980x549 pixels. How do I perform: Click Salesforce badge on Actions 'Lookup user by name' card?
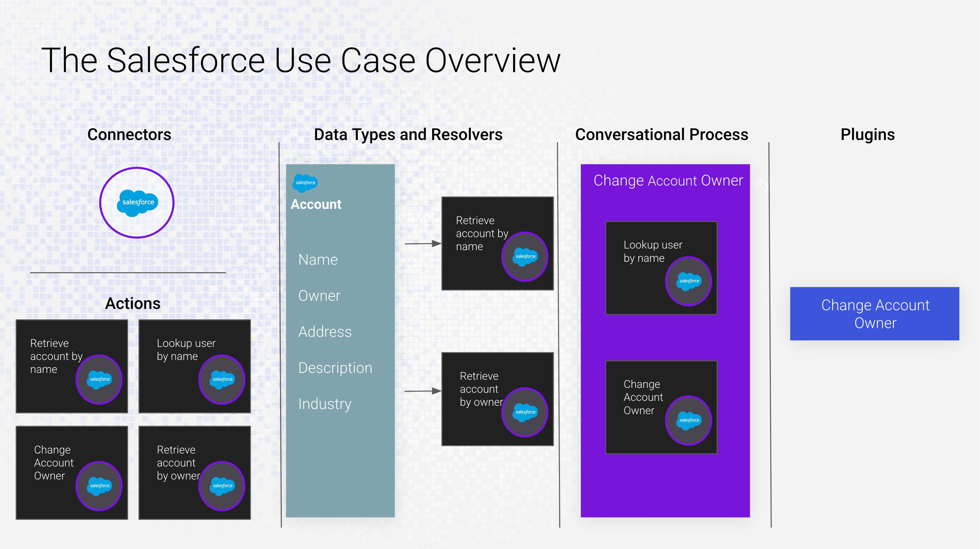coord(222,379)
